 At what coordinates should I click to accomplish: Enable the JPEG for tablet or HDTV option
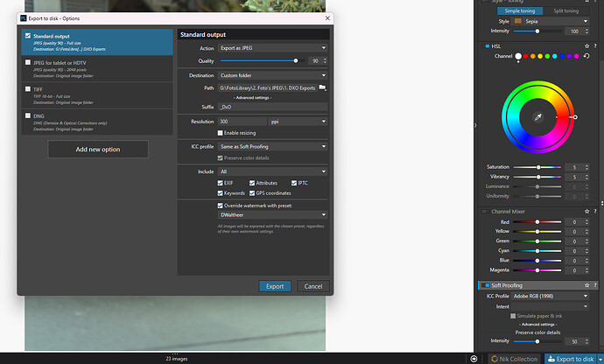(28, 62)
